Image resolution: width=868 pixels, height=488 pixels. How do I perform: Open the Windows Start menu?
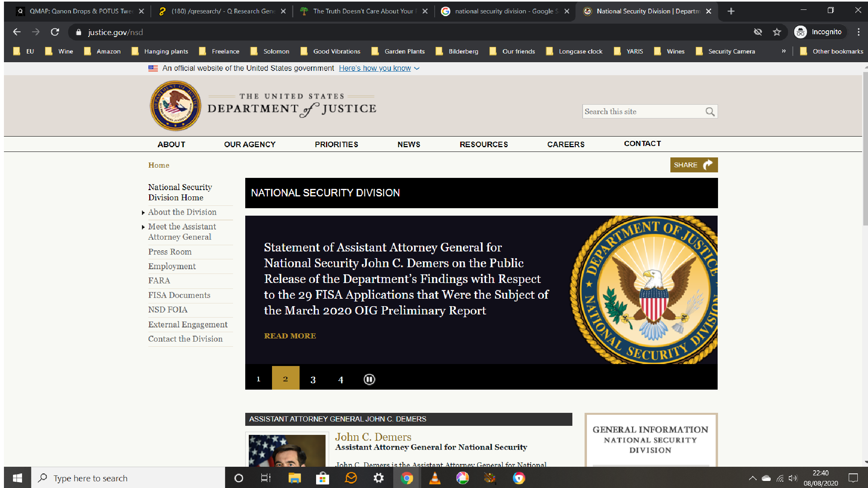click(x=17, y=478)
